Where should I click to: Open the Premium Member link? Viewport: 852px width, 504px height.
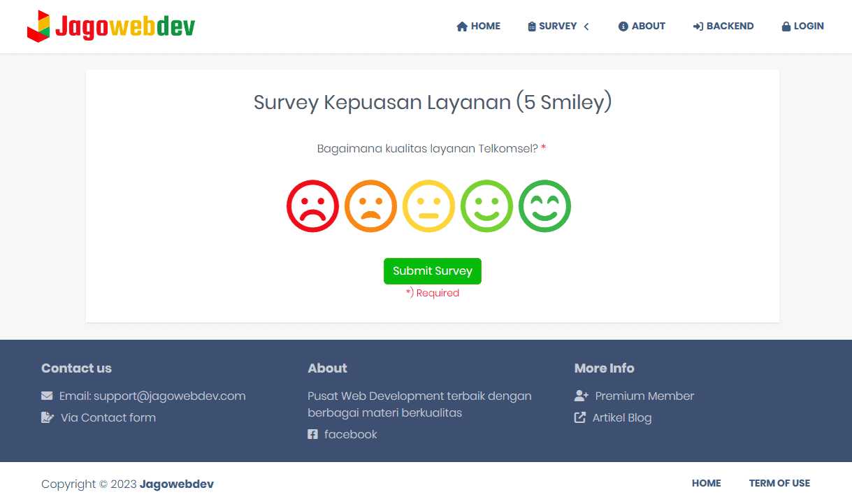pos(644,396)
